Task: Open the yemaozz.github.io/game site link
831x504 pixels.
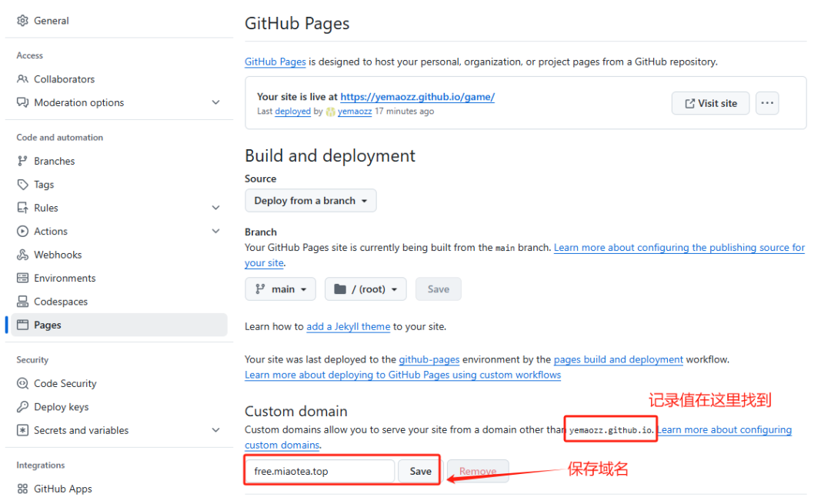Action: point(417,97)
